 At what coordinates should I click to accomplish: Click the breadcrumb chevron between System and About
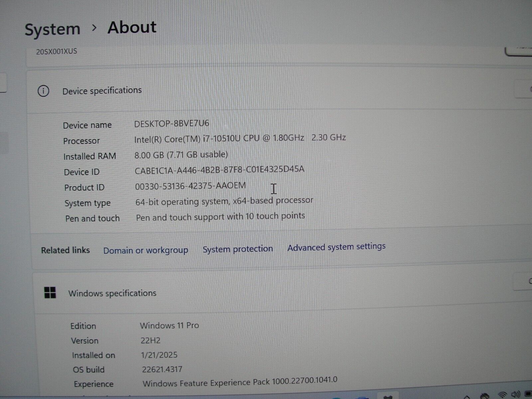[x=94, y=28]
